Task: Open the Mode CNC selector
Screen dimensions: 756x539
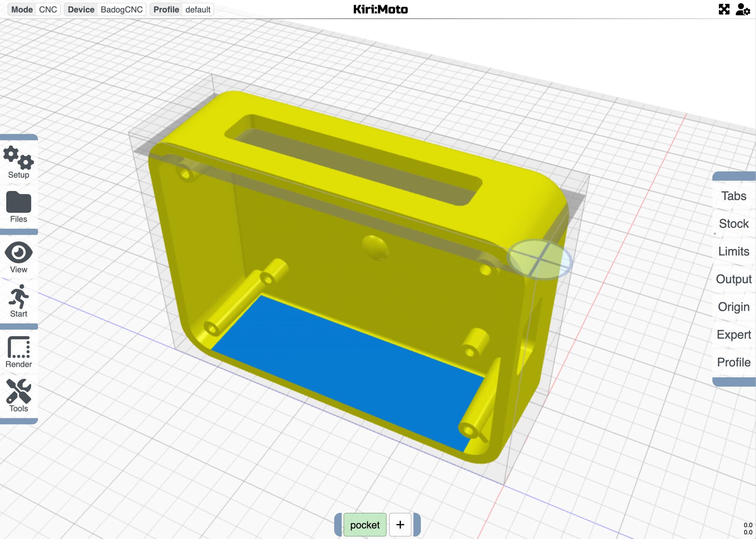Action: [34, 9]
